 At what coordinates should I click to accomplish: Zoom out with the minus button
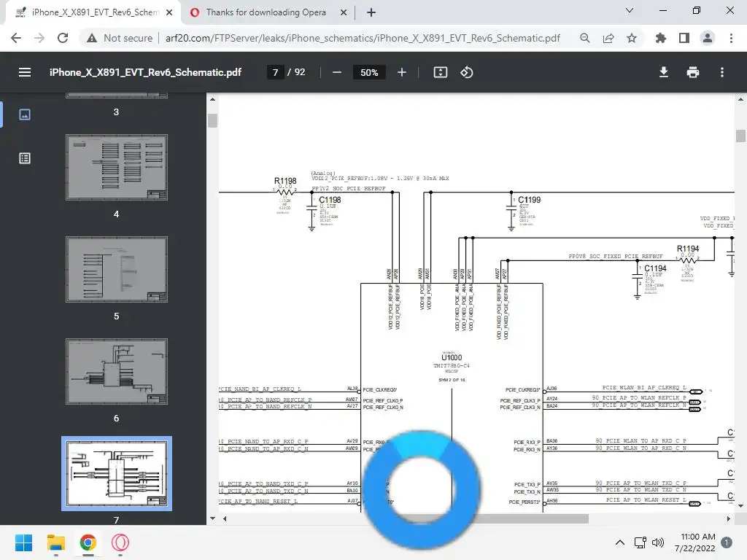pos(337,72)
